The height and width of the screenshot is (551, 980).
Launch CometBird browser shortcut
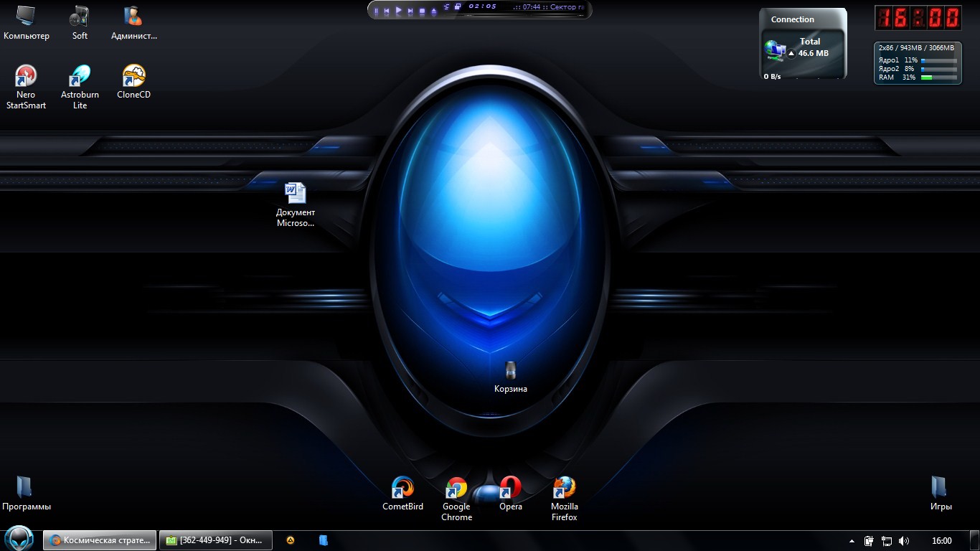coord(402,494)
